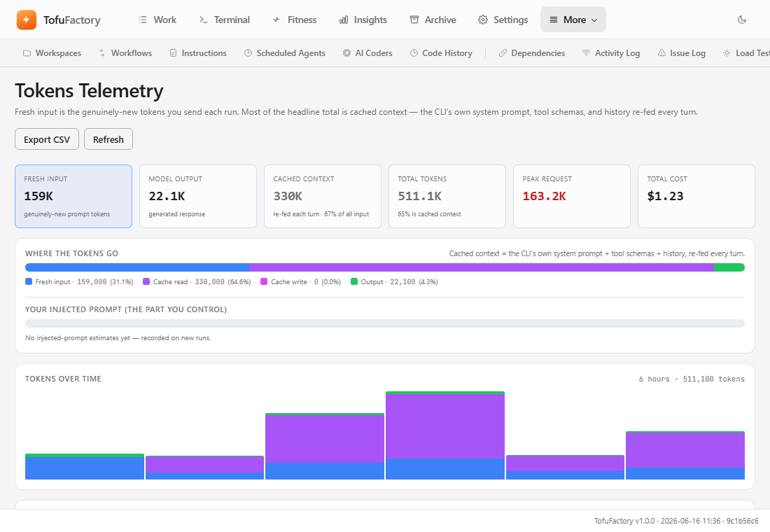Screen dimensions: 770x532
Task: Select the Total Tokens stat card
Action: [x=447, y=196]
